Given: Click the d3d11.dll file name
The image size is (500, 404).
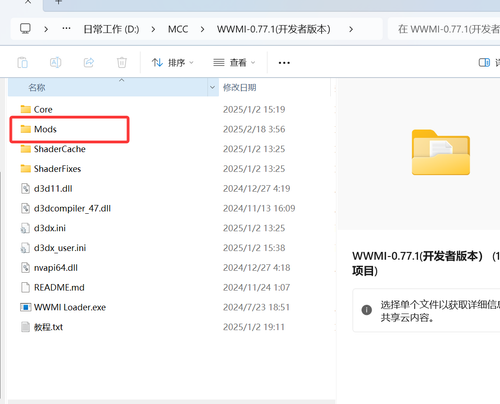Looking at the screenshot, I should [x=53, y=188].
